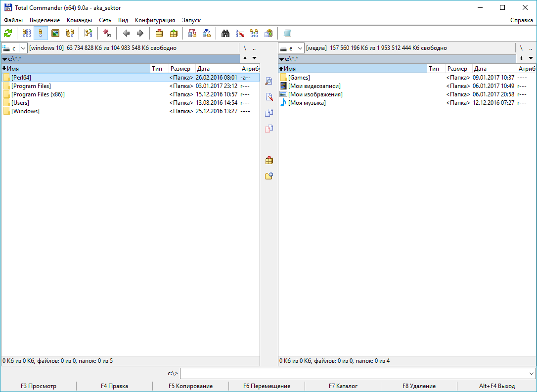Click the F6 Перемещение button
Viewport: 537px width, 392px height.
[267, 386]
